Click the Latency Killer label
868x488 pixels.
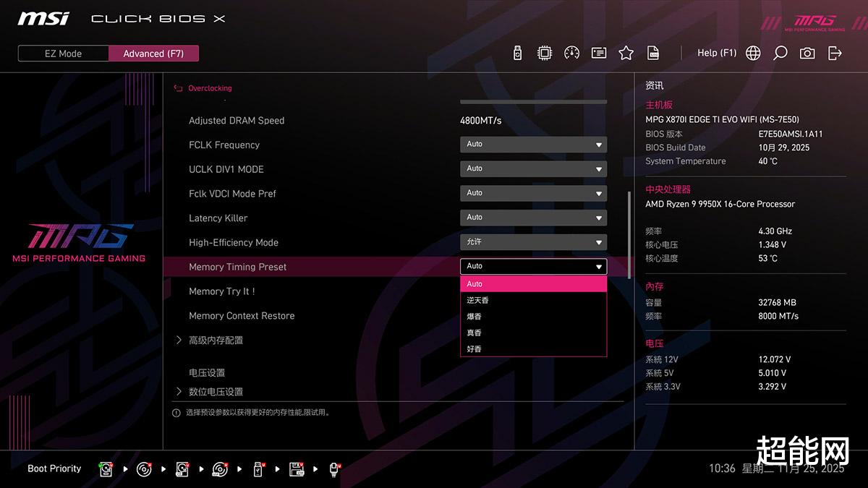(218, 218)
